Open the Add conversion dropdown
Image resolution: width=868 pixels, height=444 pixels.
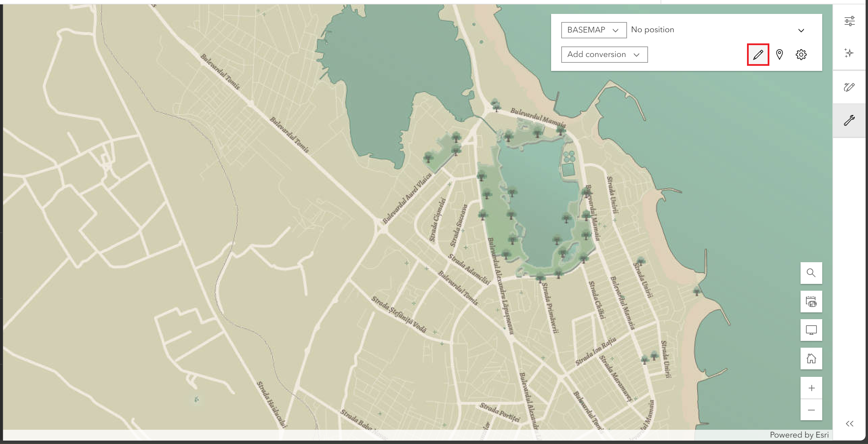604,55
